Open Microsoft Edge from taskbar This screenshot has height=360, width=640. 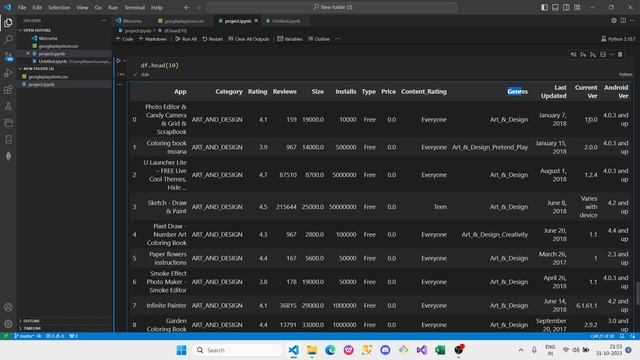330,350
